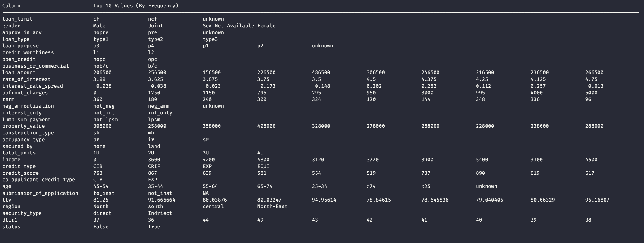Click income value '5400'
Image resolution: width=644 pixels, height=243 pixels.
click(x=482, y=160)
